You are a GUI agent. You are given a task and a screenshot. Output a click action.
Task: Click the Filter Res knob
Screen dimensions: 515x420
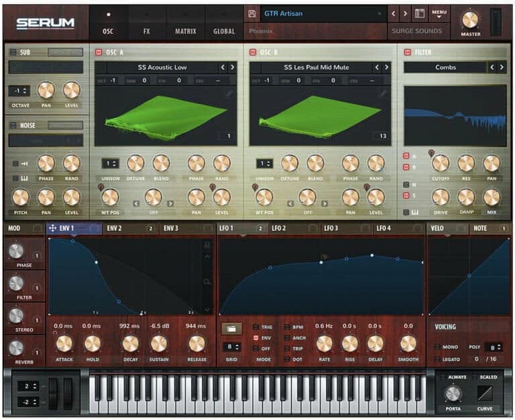click(466, 163)
